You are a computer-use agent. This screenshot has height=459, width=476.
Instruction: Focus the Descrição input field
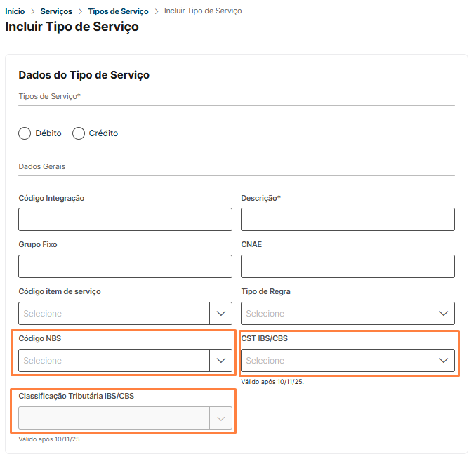[348, 220]
